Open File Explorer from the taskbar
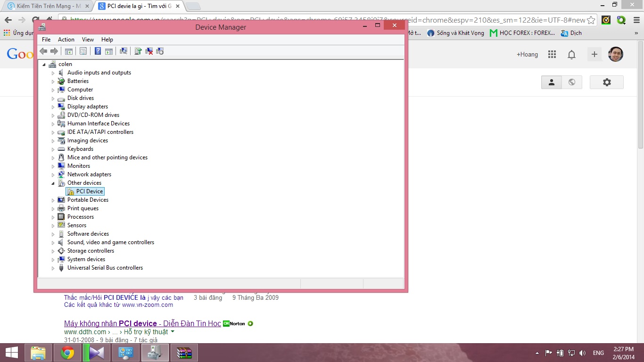Screen dimensions: 644x362 [x=38, y=353]
